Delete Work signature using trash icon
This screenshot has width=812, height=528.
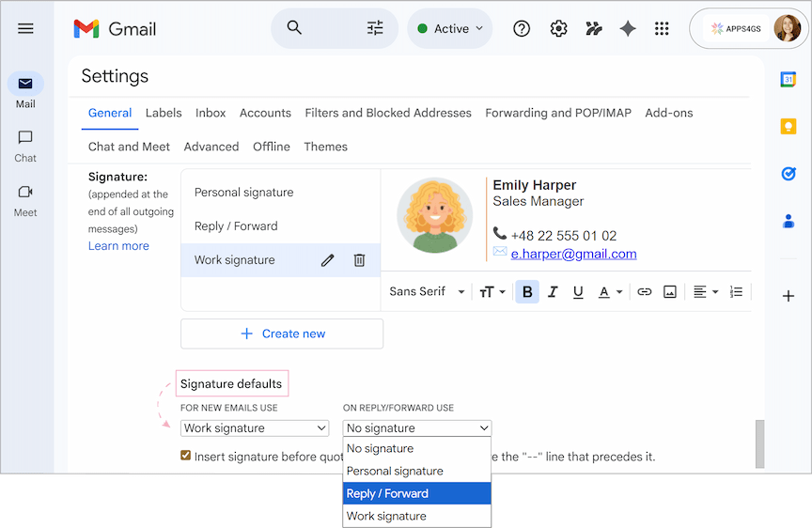(359, 260)
